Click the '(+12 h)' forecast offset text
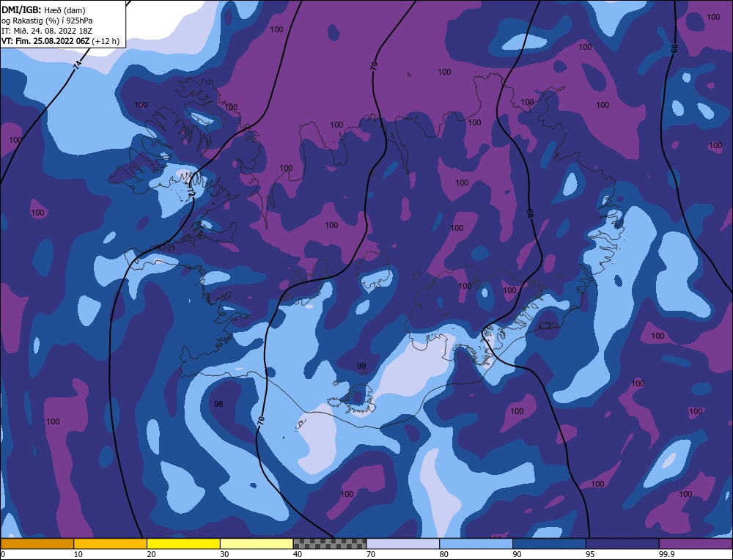This screenshot has width=733, height=560. point(106,41)
